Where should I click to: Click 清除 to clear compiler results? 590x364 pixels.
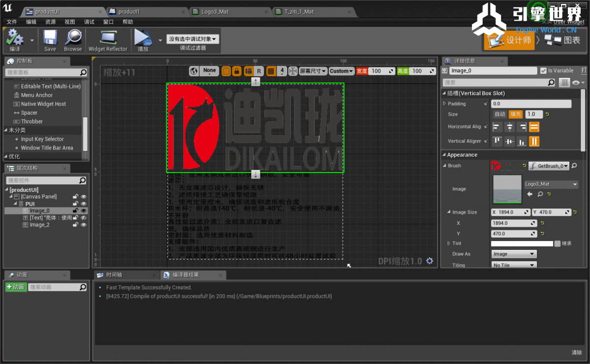pyautogui.click(x=576, y=352)
